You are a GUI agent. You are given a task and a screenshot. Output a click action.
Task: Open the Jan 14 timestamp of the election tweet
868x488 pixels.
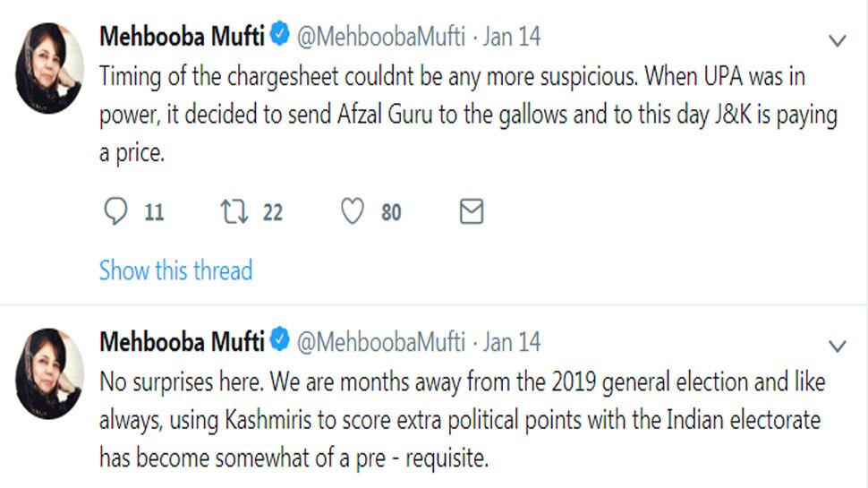point(512,341)
